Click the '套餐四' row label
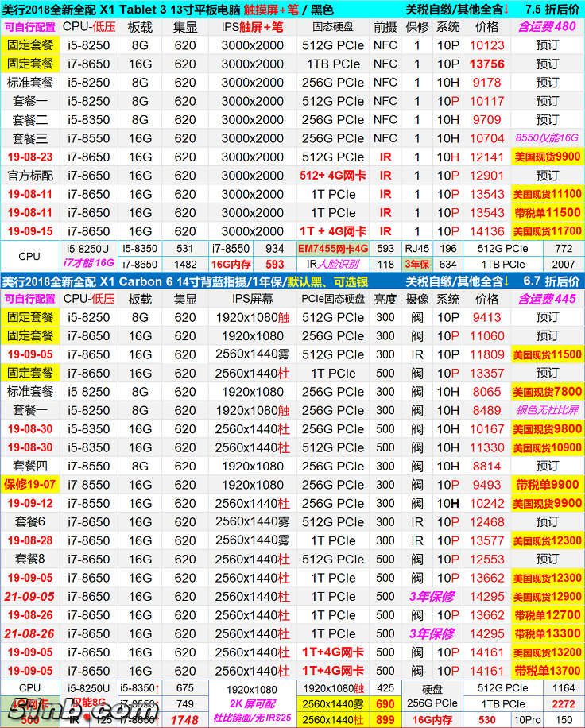This screenshot has width=585, height=728. point(30,467)
